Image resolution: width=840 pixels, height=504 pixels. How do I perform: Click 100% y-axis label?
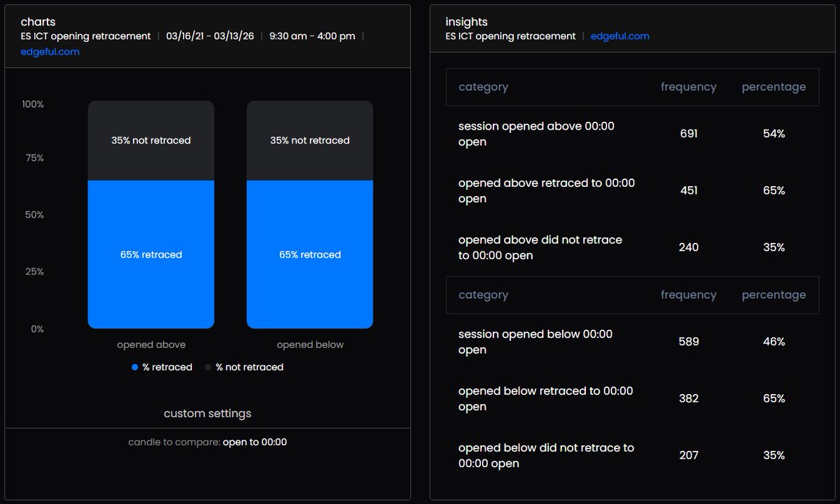click(x=33, y=104)
